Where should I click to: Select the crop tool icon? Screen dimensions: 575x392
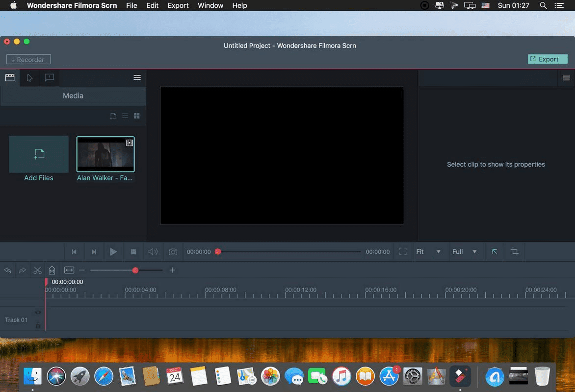(x=515, y=252)
